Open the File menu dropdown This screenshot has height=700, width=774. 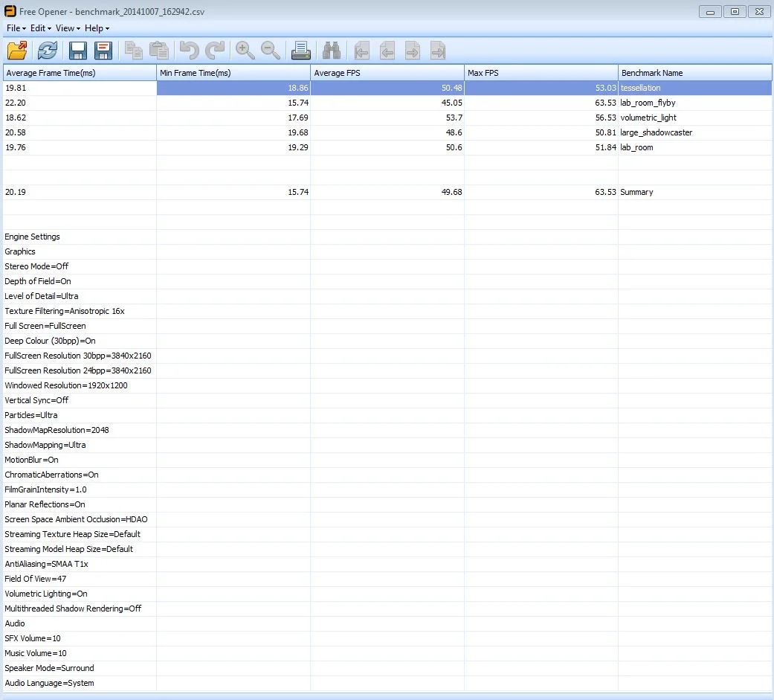[x=16, y=28]
